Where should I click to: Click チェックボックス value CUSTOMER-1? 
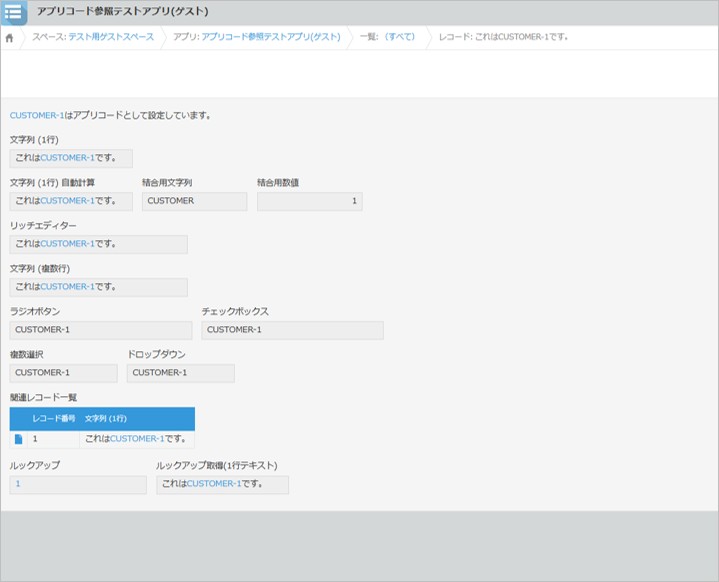(293, 330)
